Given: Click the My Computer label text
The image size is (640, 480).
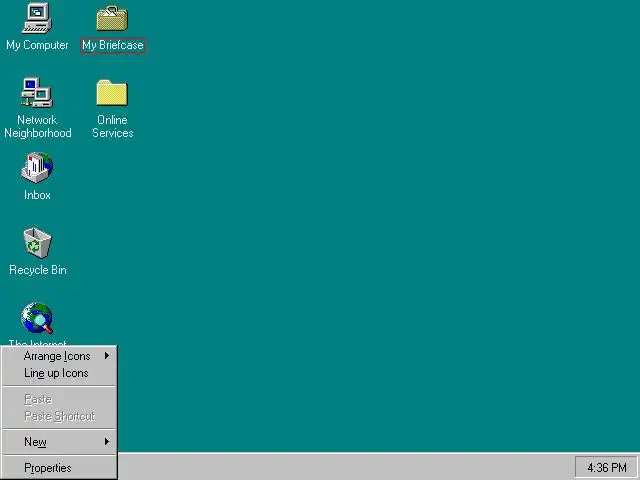Looking at the screenshot, I should pyautogui.click(x=37, y=45).
